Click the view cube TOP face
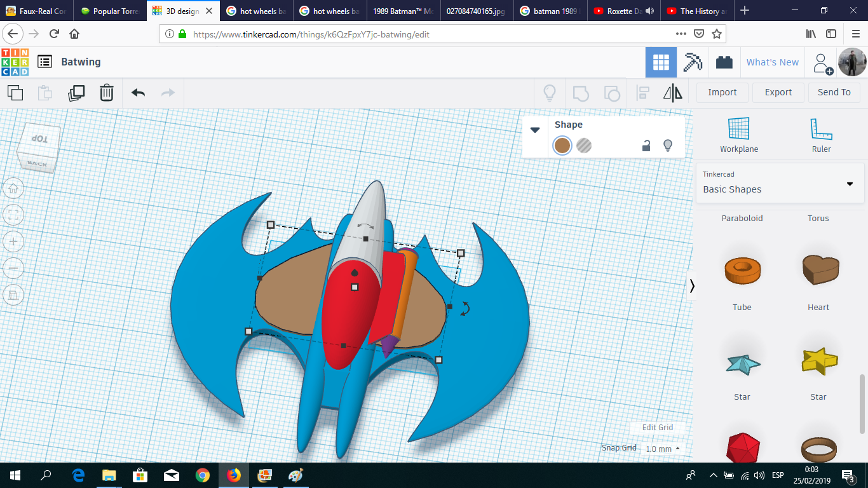 point(41,139)
